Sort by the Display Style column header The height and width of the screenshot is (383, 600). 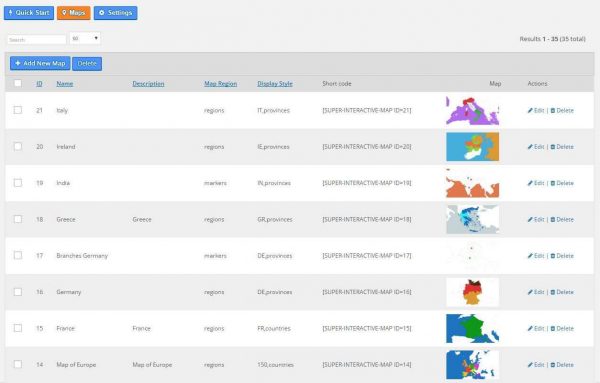point(275,83)
